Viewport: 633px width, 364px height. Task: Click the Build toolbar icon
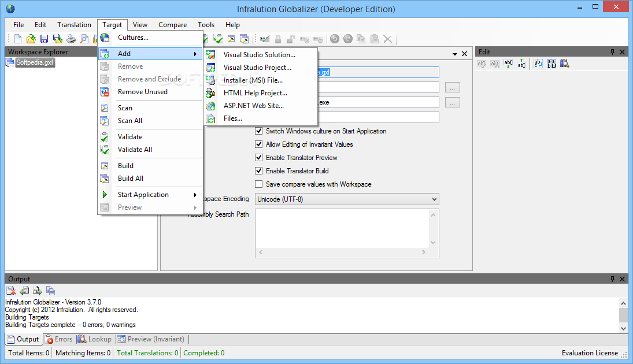[231, 39]
